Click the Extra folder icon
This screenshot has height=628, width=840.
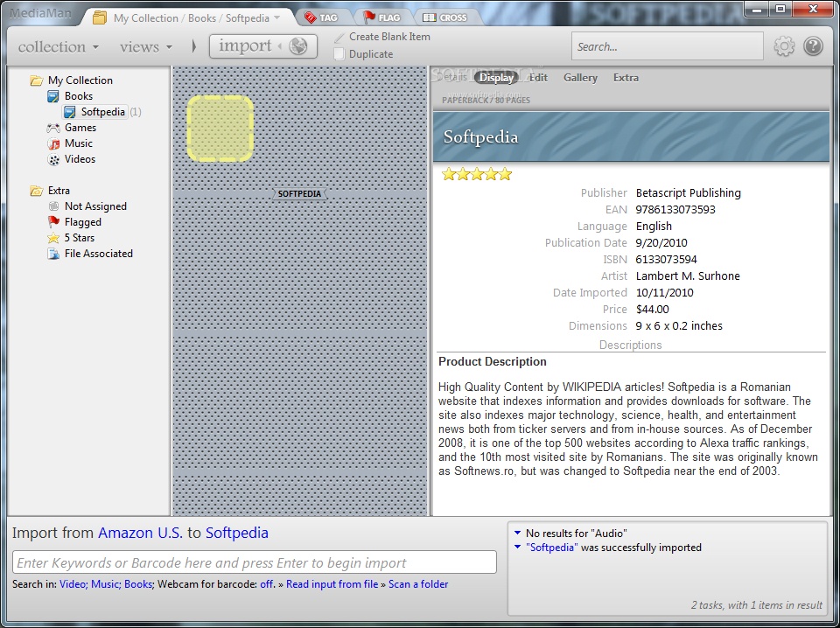[37, 191]
